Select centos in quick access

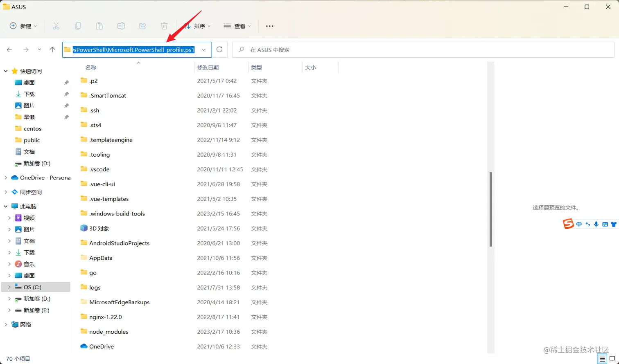pyautogui.click(x=28, y=128)
